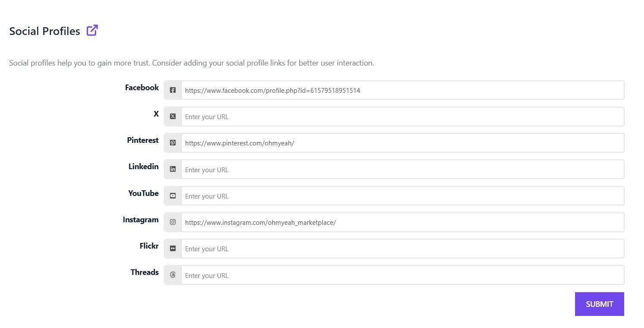
Task: Click the Instagram field label
Action: [141, 220]
